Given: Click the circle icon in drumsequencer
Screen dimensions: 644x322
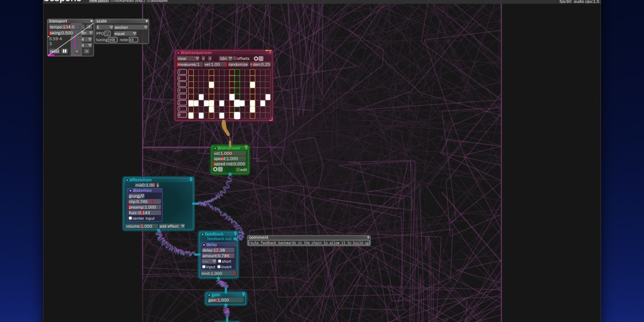Looking at the screenshot, I should tap(256, 59).
